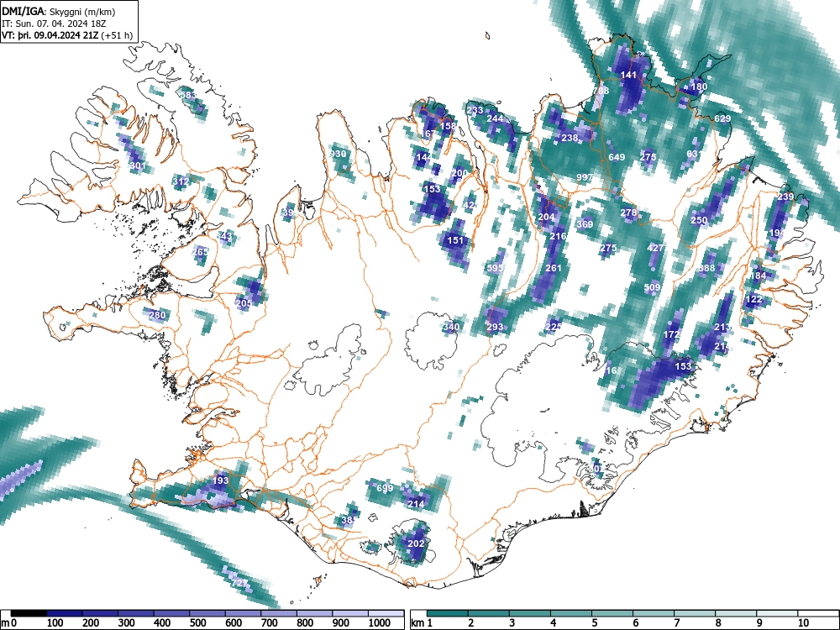Click the map value 727 over the sea
840x630 pixels.
tap(239, 583)
